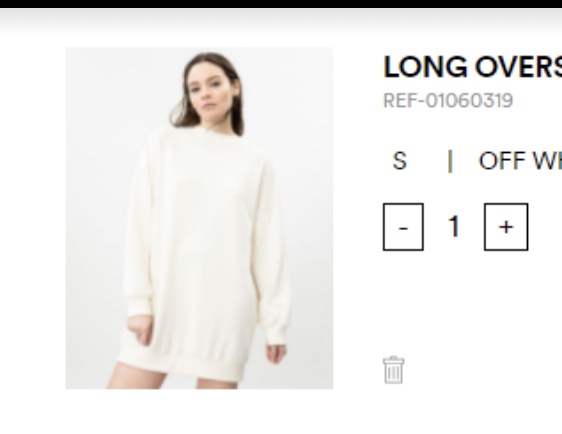Image resolution: width=562 pixels, height=434 pixels.
Task: Click the number between minus and plus
Action: [x=454, y=226]
